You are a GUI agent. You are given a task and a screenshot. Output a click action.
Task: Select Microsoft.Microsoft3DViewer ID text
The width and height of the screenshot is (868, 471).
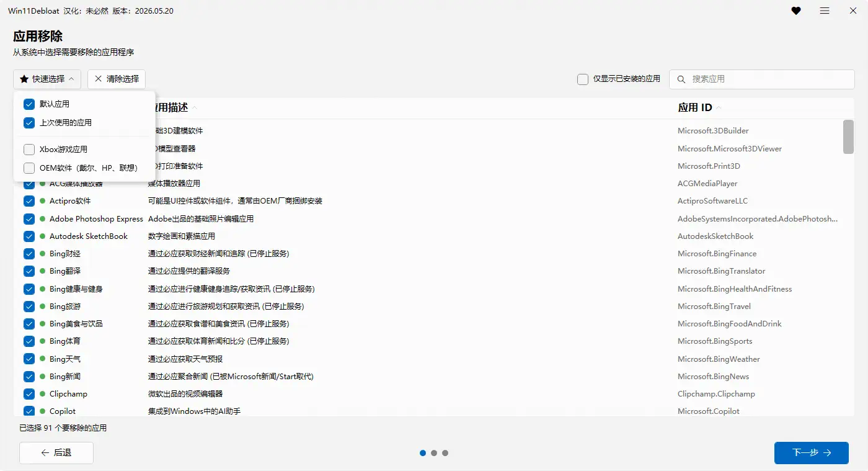pos(730,149)
